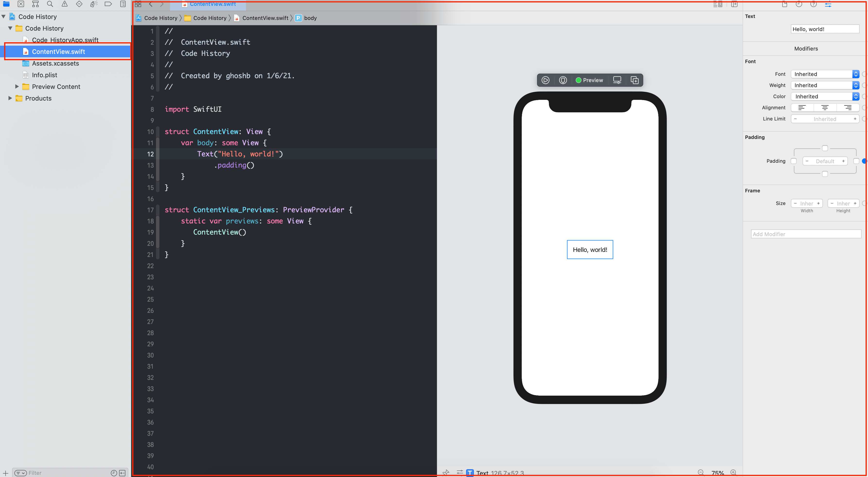The width and height of the screenshot is (868, 477).
Task: Open the Weight dropdown
Action: pos(825,85)
